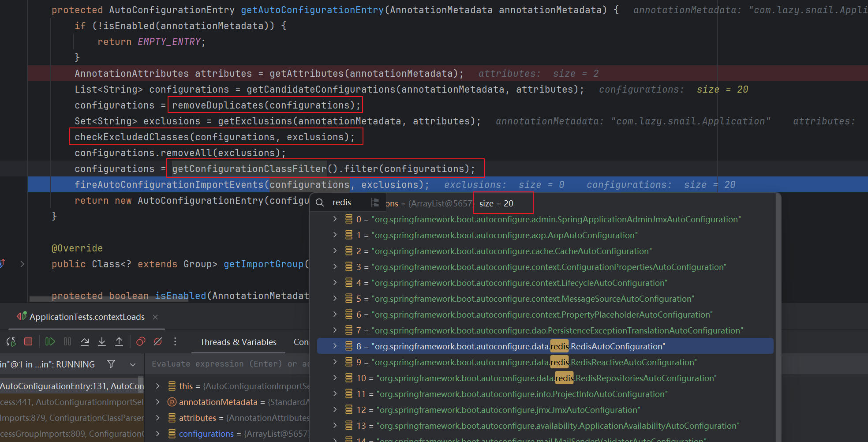This screenshot has width=868, height=442.
Task: Expand the attributes variable node
Action: pyautogui.click(x=157, y=418)
